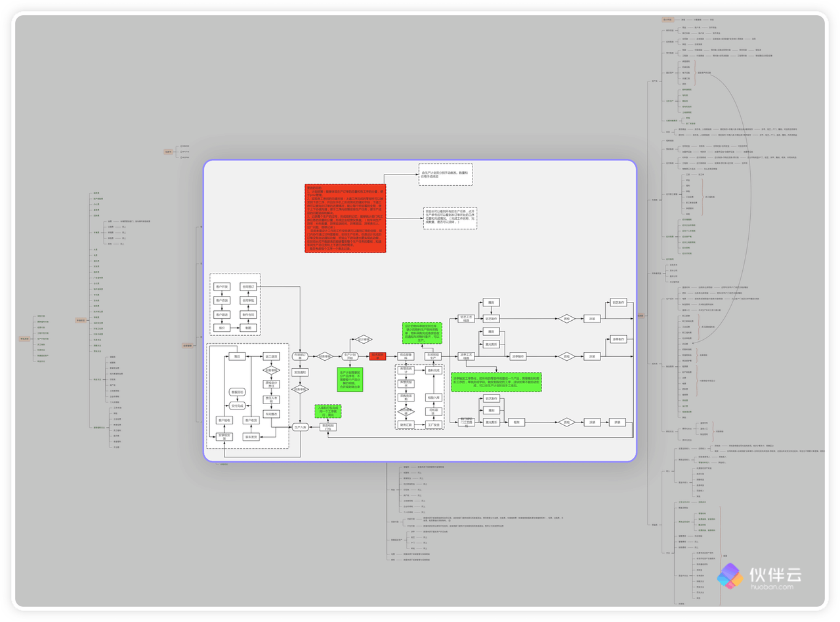
Task: Select the 生产计划开始 rounded node
Action: [x=350, y=356]
